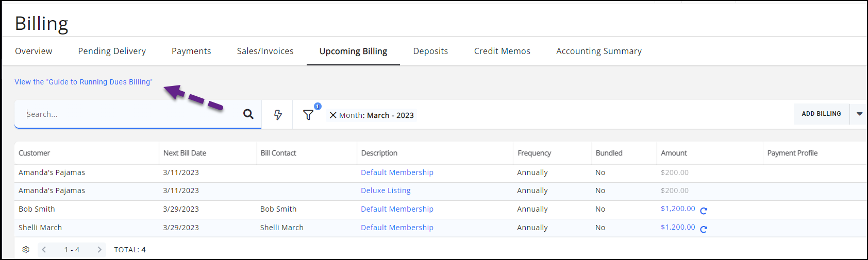Go to the previous page arrow

[x=44, y=250]
